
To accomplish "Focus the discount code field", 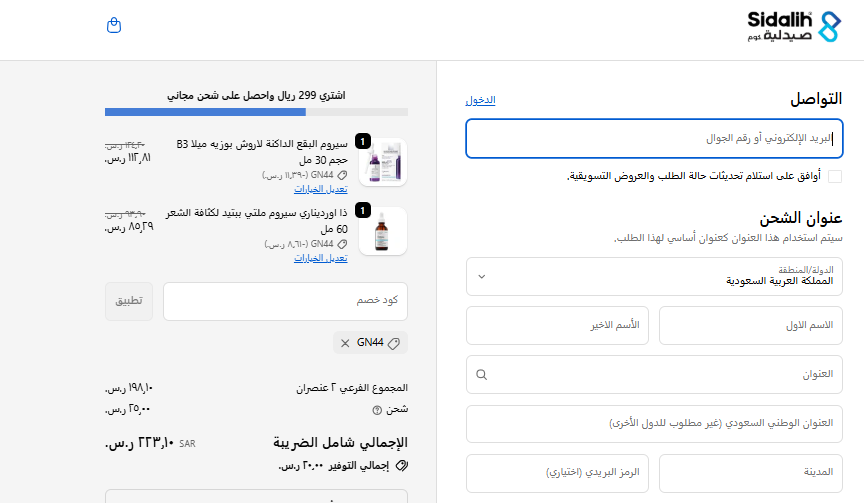I will pos(285,301).
